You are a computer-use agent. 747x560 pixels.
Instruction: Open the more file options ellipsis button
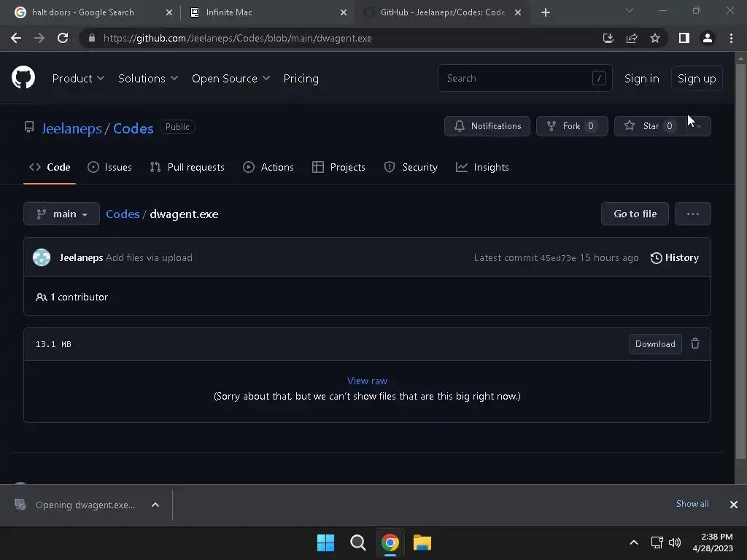pyautogui.click(x=693, y=214)
